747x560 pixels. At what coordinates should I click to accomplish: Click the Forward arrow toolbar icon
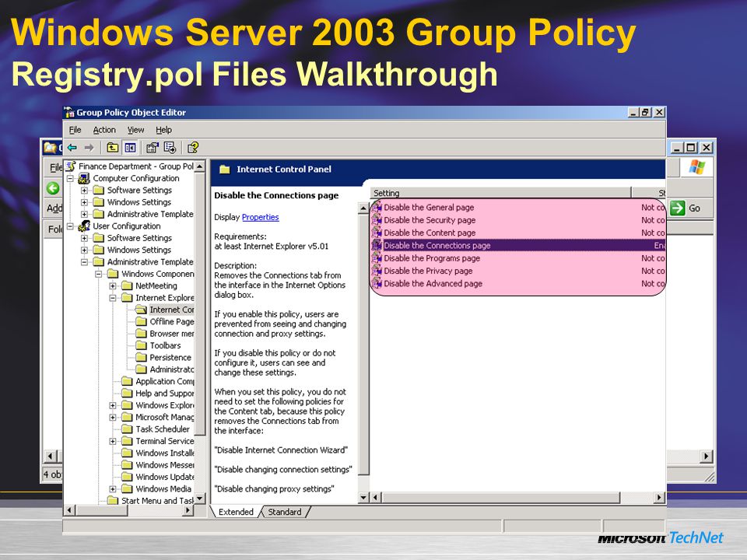[89, 148]
